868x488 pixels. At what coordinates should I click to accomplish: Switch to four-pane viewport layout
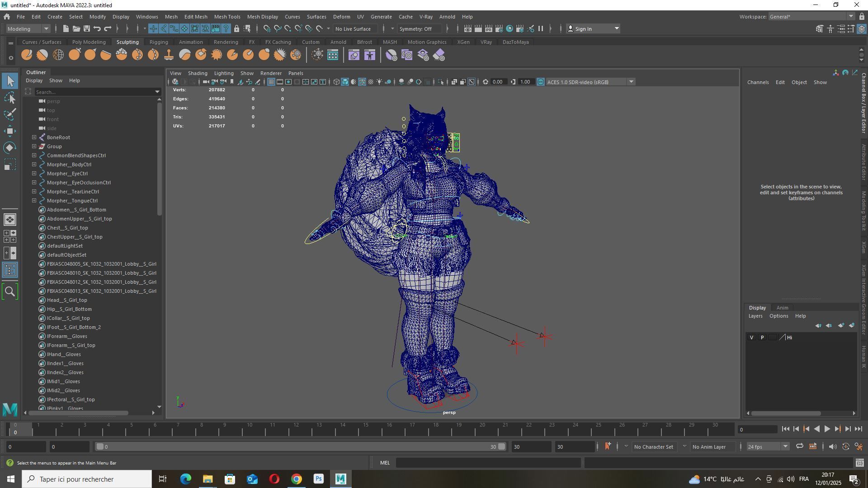tap(10, 236)
